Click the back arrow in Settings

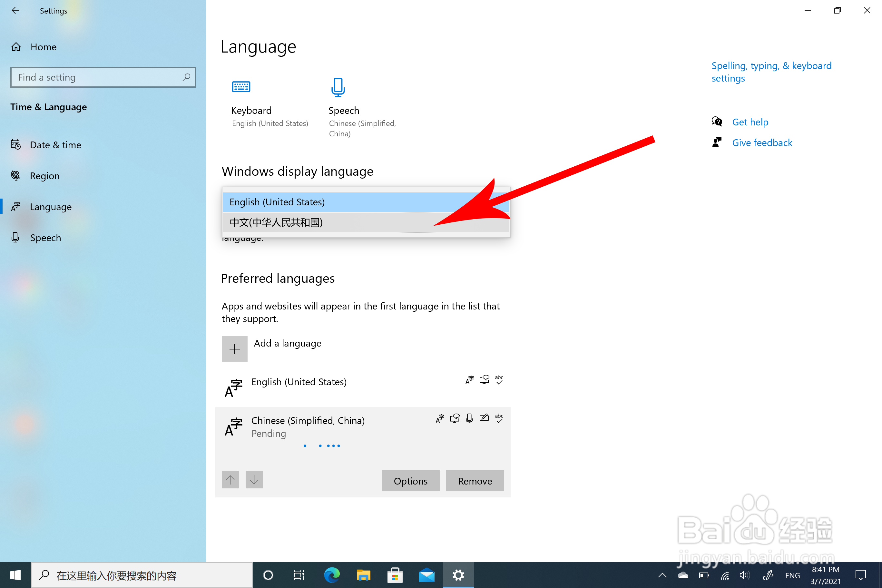[x=15, y=11]
